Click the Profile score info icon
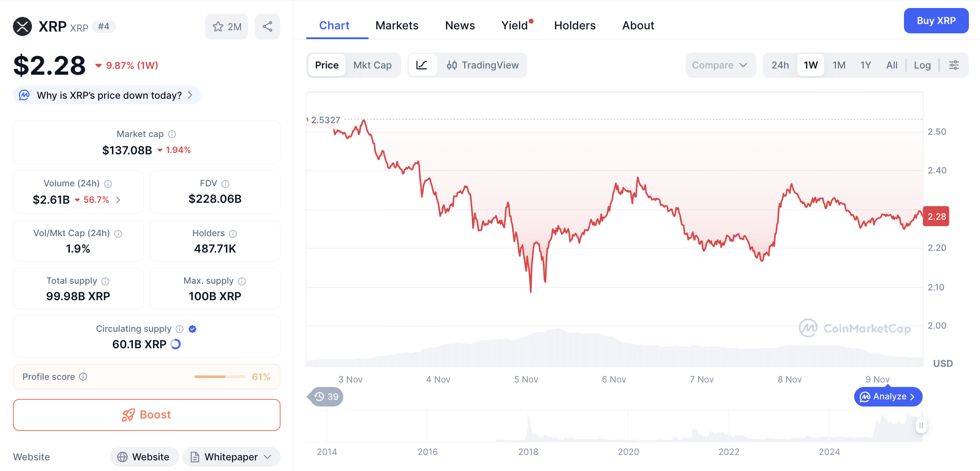 click(x=83, y=377)
